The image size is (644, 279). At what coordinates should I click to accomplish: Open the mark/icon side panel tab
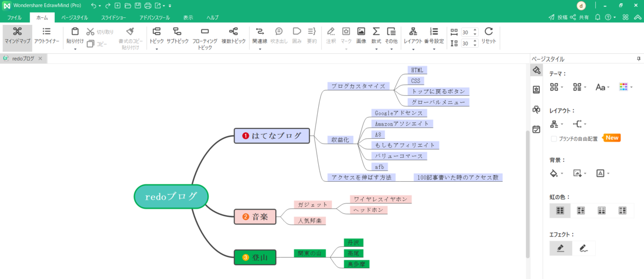point(536,90)
